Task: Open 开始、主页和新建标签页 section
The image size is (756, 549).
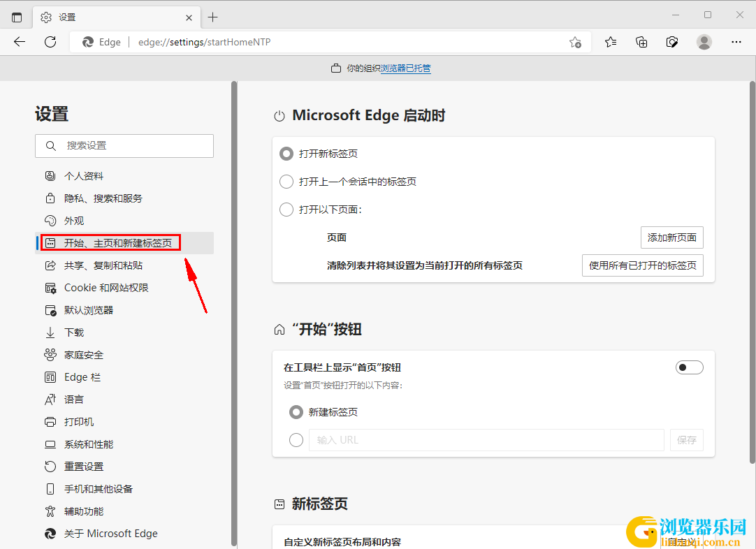Action: (124, 243)
